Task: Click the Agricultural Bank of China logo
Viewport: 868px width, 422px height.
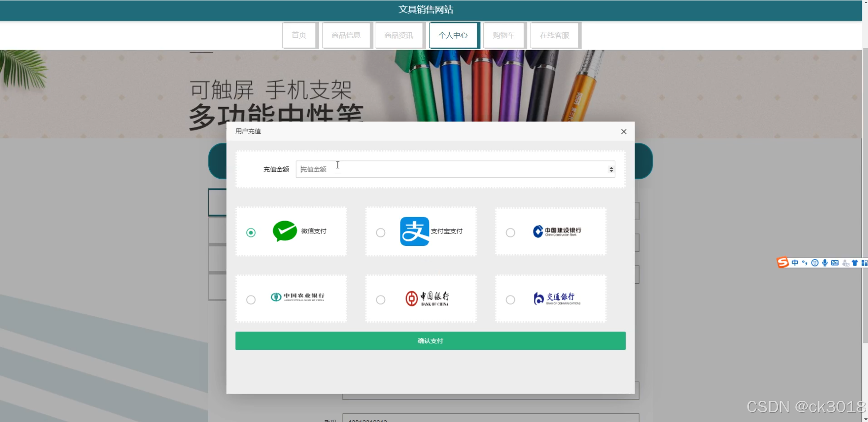Action: tap(297, 297)
